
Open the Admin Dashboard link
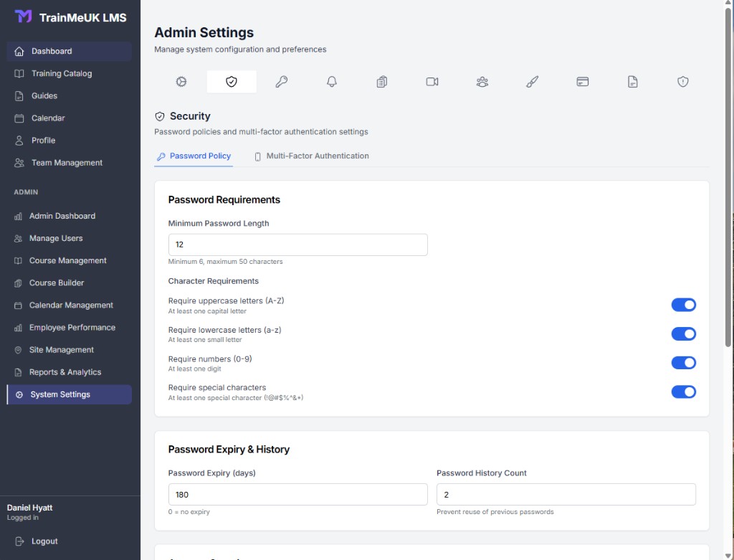(x=70, y=217)
